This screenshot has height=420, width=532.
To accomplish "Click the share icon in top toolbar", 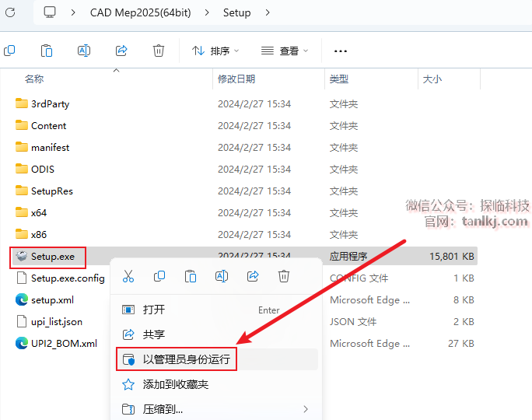I will click(x=121, y=51).
